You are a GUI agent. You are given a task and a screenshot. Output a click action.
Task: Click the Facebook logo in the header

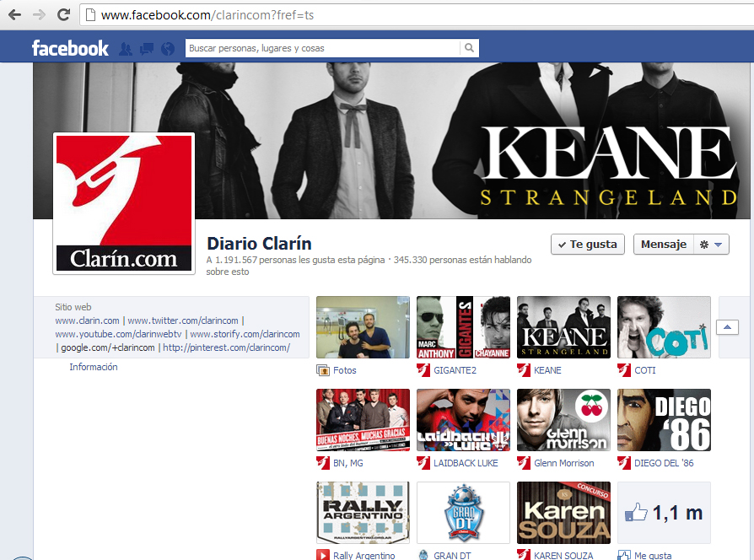point(70,48)
